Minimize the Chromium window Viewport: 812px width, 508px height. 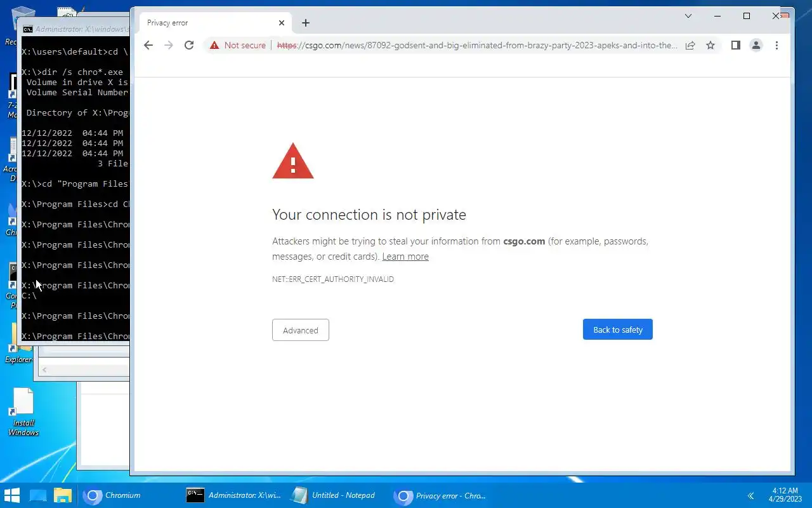coord(717,16)
